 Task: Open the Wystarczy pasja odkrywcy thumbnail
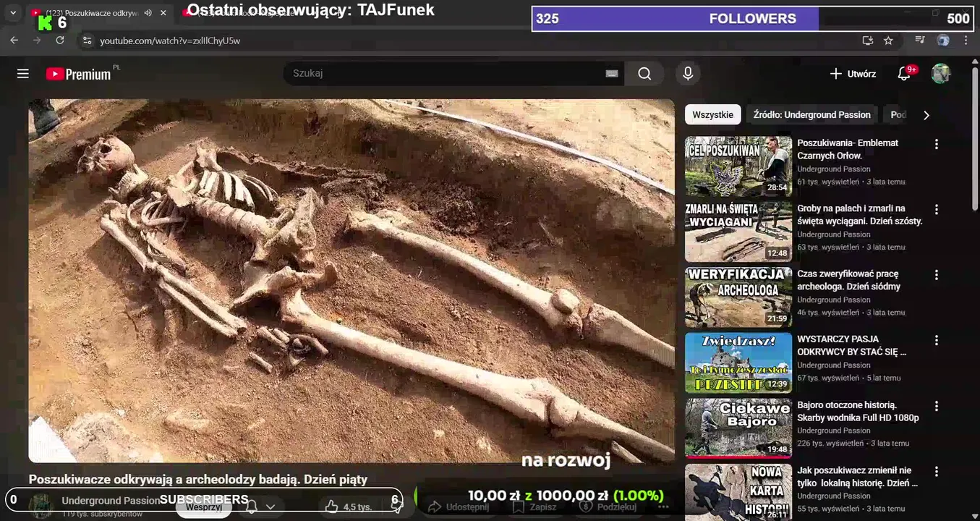(738, 363)
